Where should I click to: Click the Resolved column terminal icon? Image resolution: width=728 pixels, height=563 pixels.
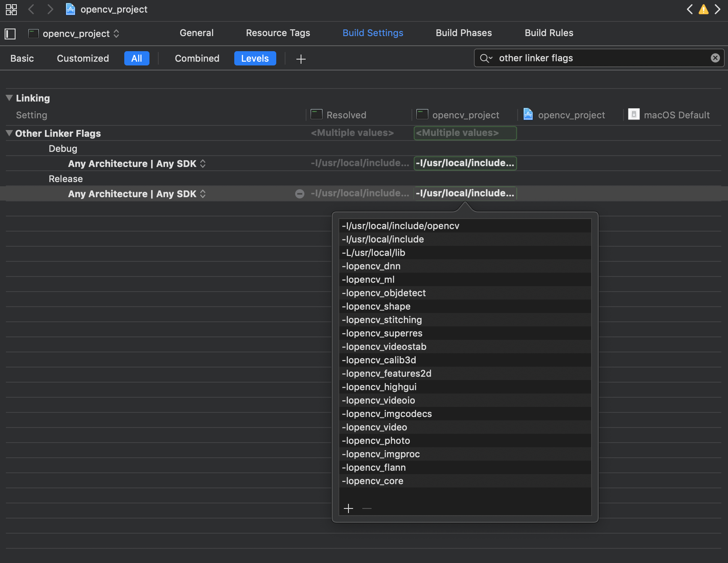(317, 114)
